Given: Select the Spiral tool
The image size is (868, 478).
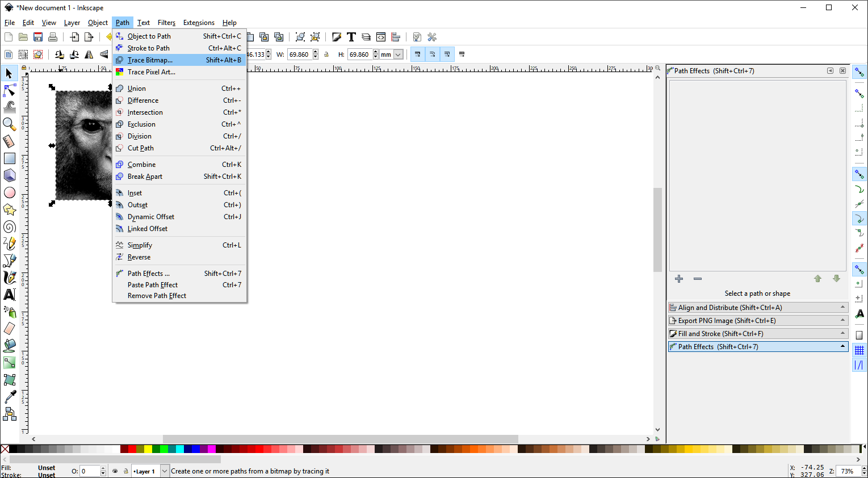Looking at the screenshot, I should coord(9,227).
